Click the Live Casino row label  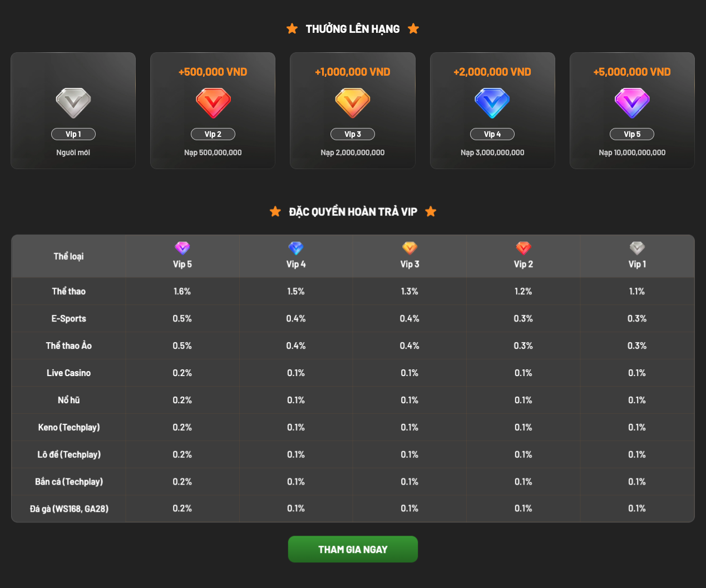[x=69, y=373]
